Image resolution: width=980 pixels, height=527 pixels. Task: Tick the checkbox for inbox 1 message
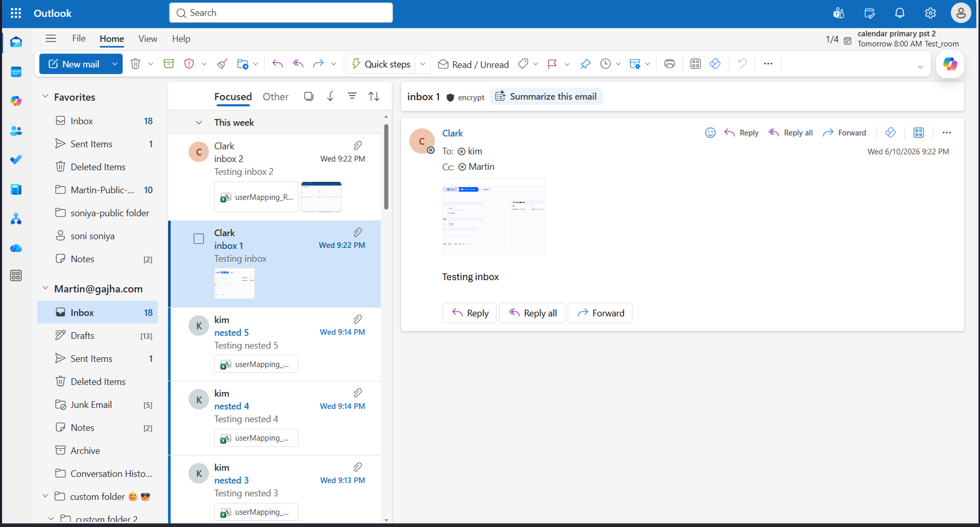(x=199, y=239)
